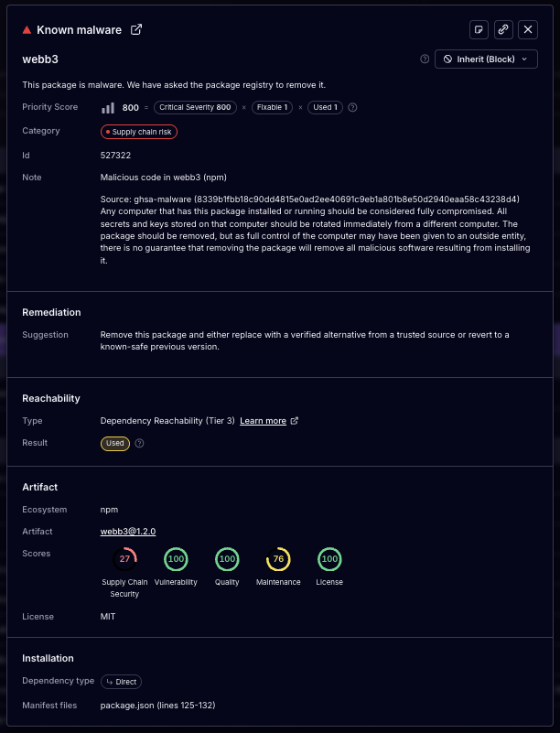Click the License score 100 ring

[329, 558]
